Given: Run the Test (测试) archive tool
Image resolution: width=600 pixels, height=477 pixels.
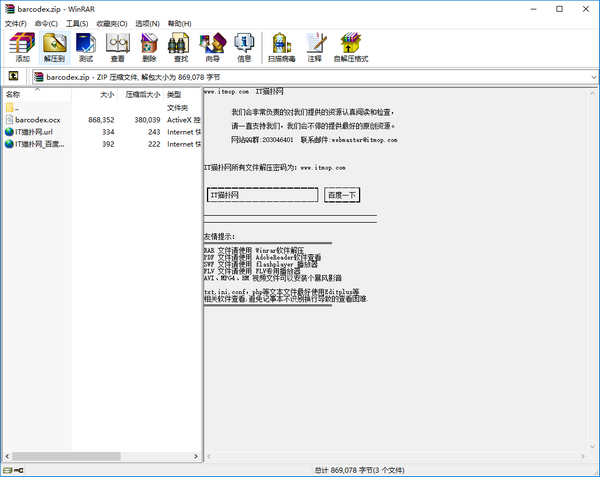Looking at the screenshot, I should pyautogui.click(x=86, y=47).
